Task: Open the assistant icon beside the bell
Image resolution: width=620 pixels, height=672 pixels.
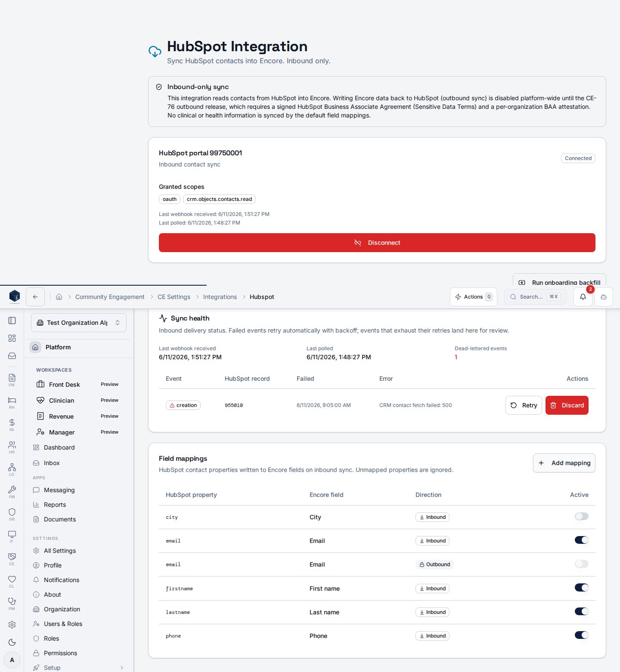Action: 604,297
